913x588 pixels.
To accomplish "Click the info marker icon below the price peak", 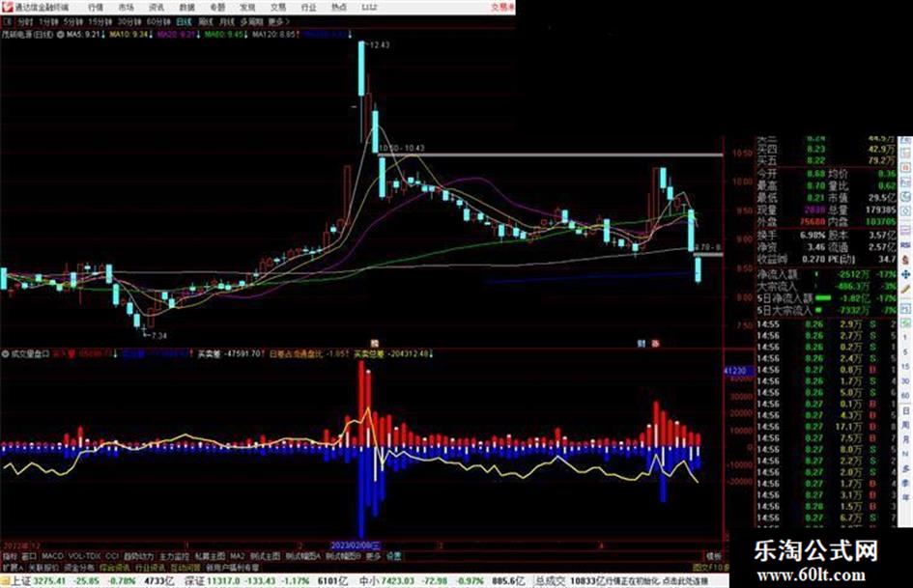I will [375, 344].
